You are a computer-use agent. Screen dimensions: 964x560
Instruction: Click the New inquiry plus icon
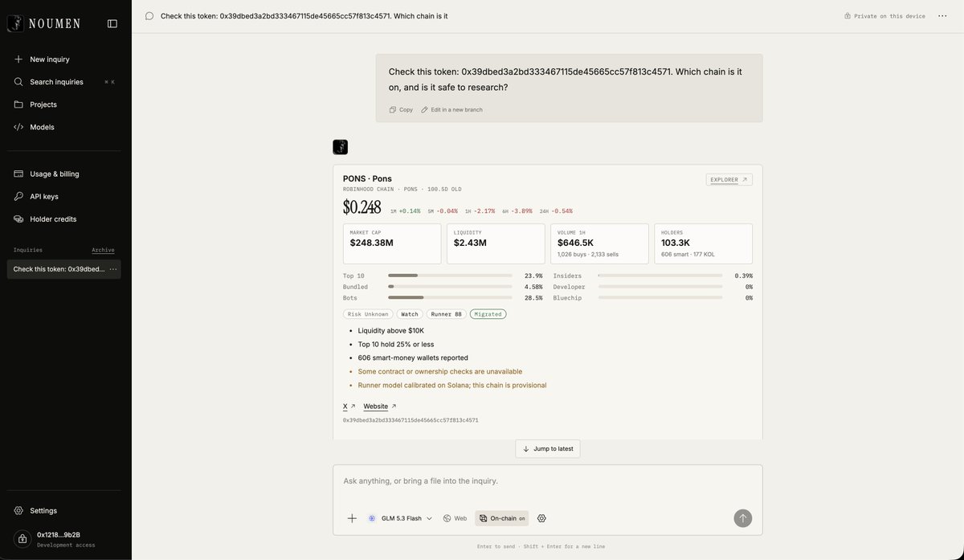(18, 59)
